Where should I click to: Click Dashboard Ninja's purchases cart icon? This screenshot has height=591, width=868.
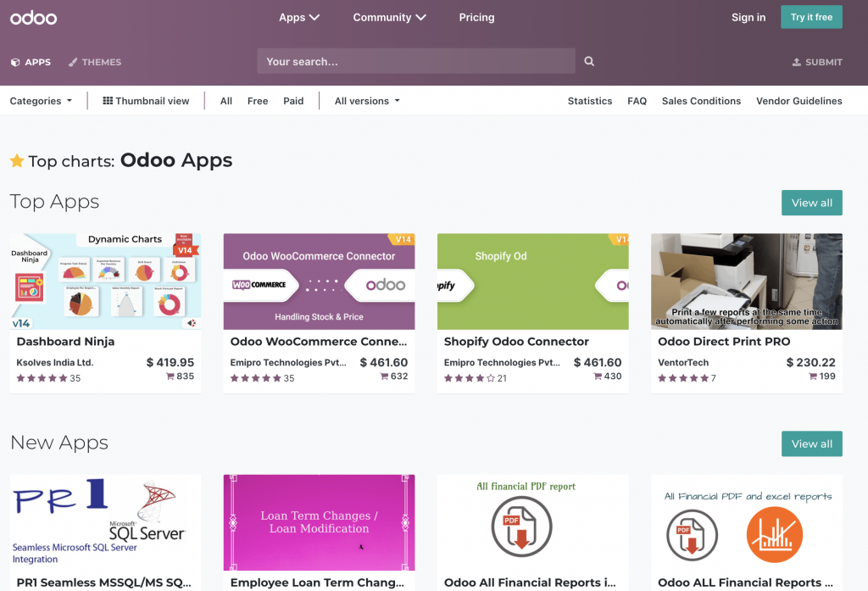[x=170, y=376]
